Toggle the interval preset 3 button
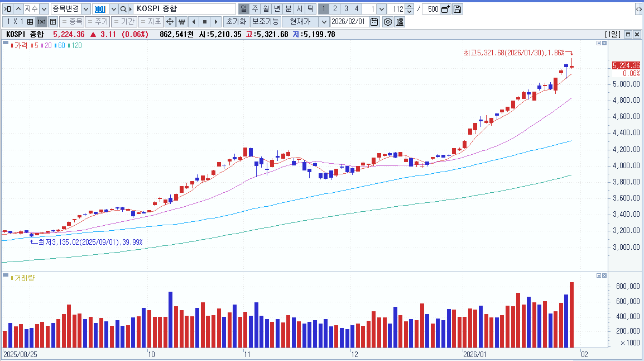644x361 pixels. [346, 8]
